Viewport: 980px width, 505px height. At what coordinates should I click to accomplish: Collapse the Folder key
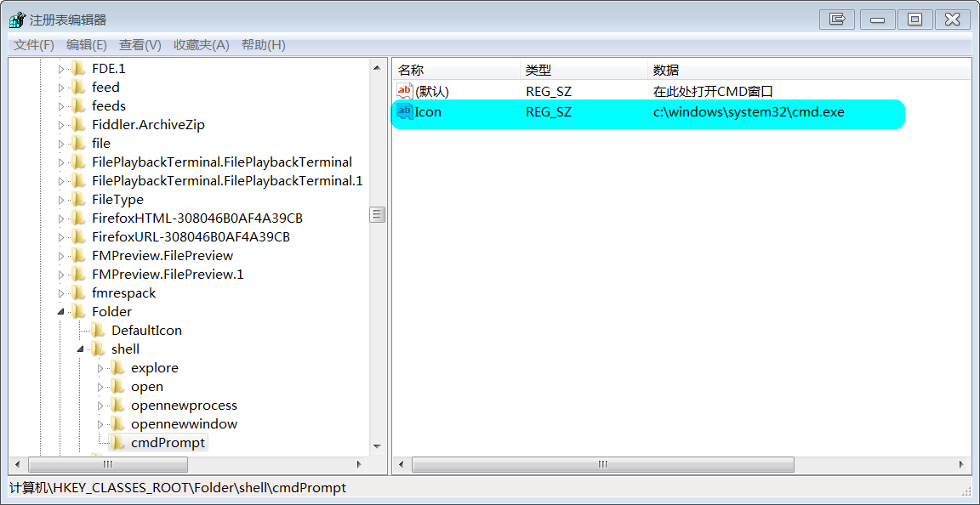(x=61, y=312)
